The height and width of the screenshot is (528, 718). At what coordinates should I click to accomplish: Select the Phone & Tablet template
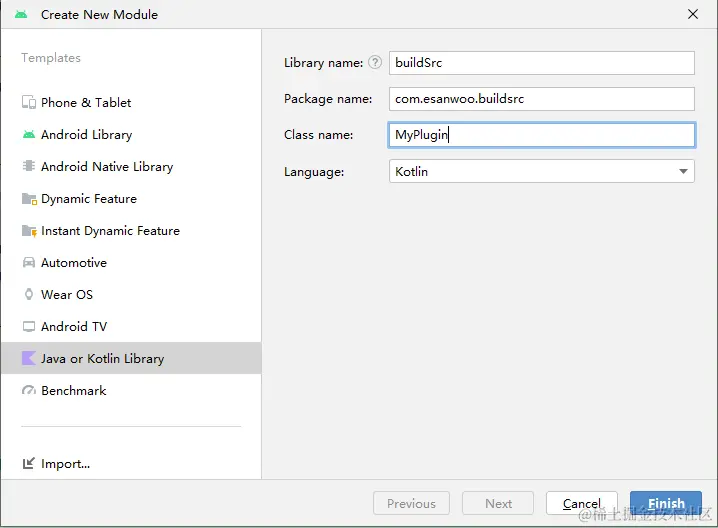coord(131,103)
